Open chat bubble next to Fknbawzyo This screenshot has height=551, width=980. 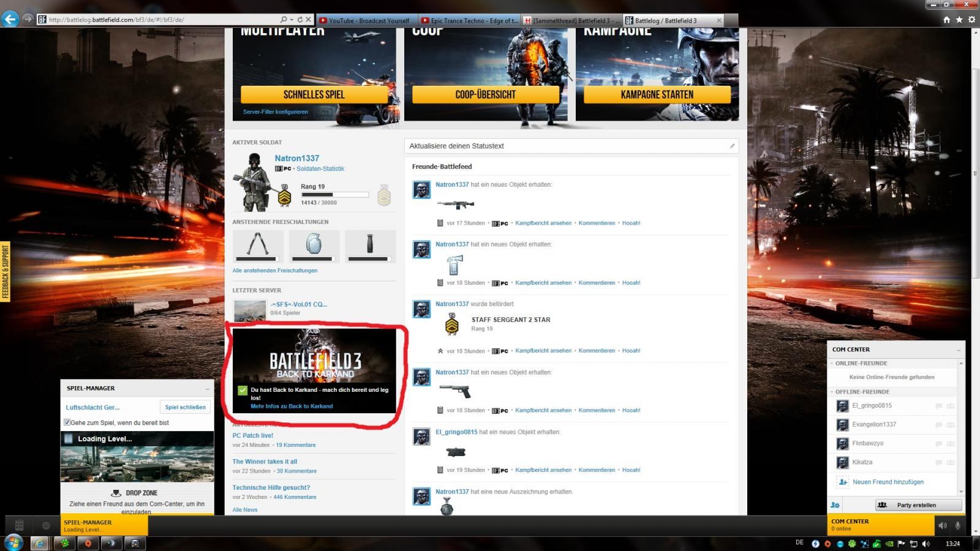tap(939, 444)
